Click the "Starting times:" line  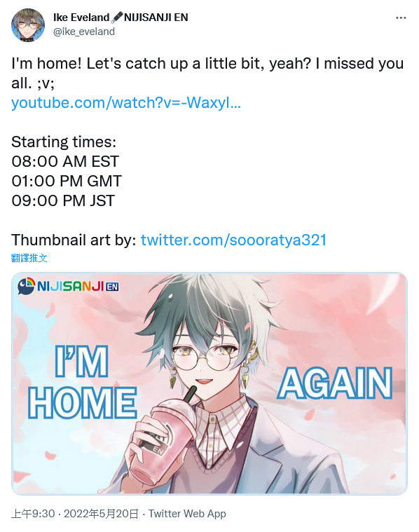click(64, 142)
